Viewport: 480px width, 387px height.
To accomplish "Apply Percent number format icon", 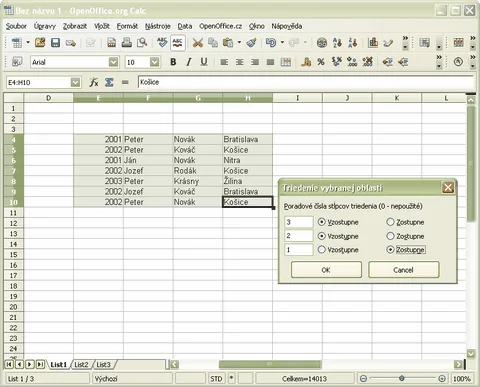I will (321, 62).
